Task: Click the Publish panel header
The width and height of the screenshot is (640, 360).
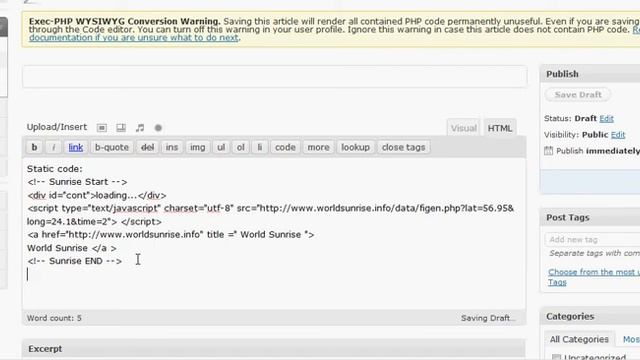Action: click(x=590, y=74)
